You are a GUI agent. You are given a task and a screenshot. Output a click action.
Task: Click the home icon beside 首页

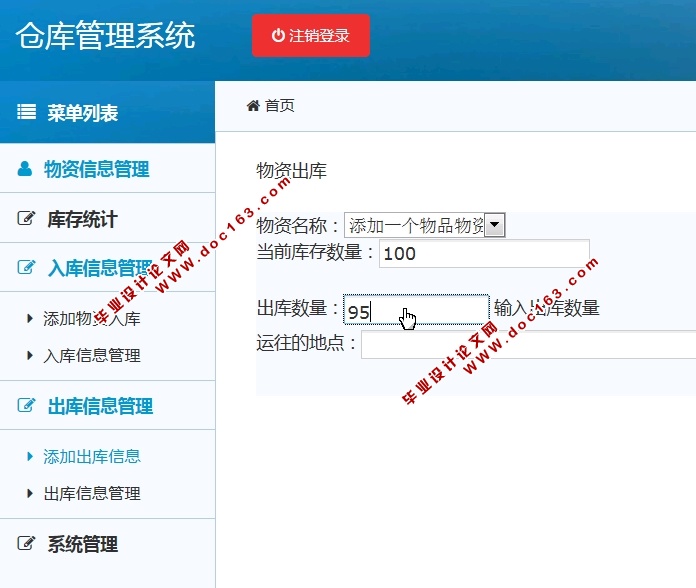pos(253,106)
